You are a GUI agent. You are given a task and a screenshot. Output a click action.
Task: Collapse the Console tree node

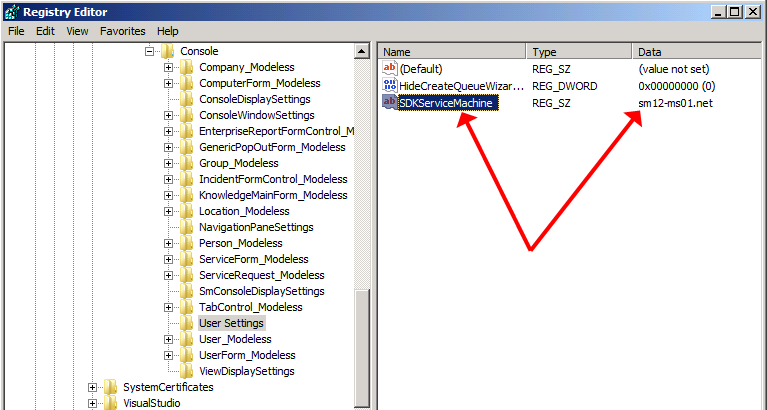click(149, 51)
